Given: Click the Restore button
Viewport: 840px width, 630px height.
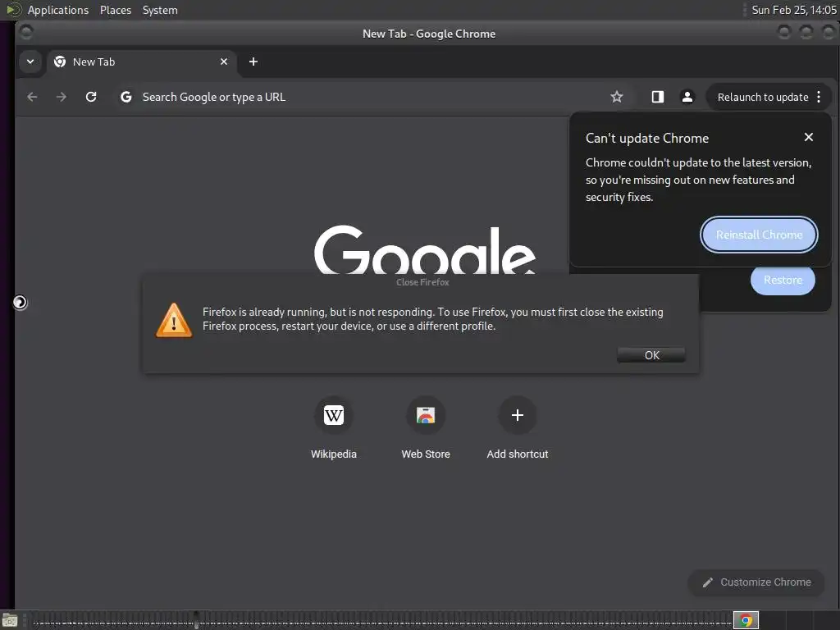Looking at the screenshot, I should pyautogui.click(x=783, y=280).
